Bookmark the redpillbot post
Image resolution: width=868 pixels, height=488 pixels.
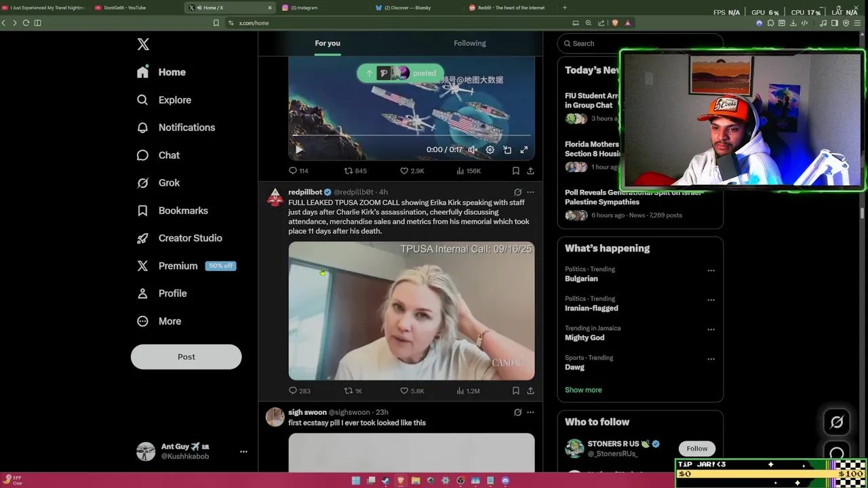(515, 391)
